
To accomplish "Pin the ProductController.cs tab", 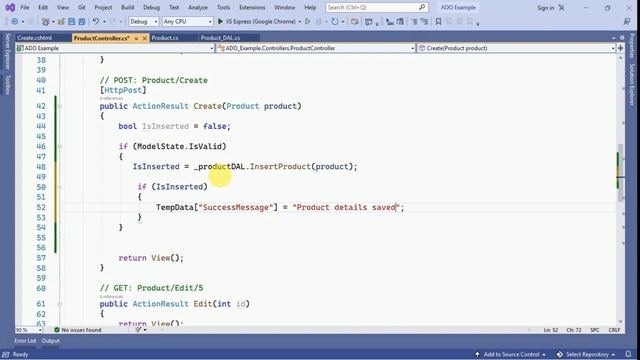I will [136, 38].
